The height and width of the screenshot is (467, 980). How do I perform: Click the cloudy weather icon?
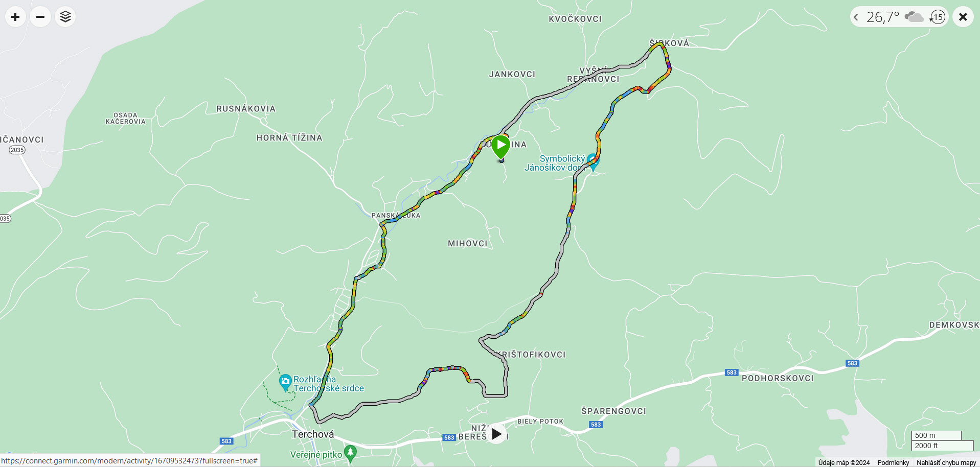click(914, 17)
